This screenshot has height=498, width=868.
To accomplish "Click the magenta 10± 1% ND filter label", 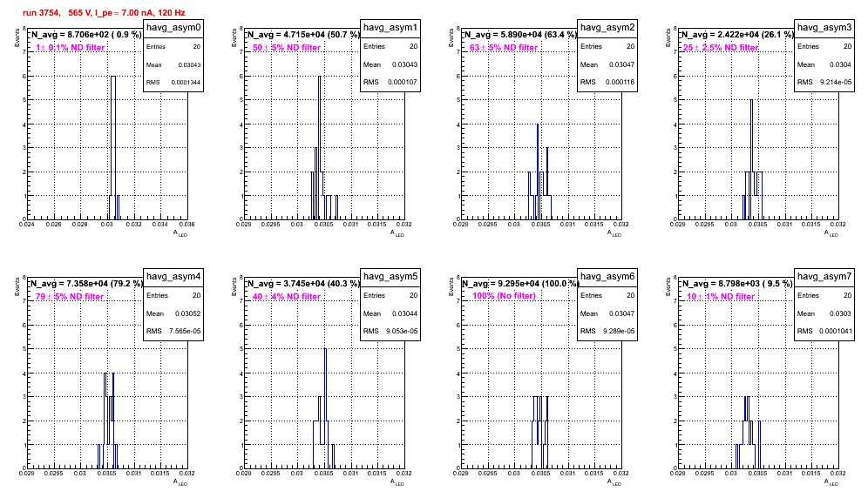I will 721,297.
